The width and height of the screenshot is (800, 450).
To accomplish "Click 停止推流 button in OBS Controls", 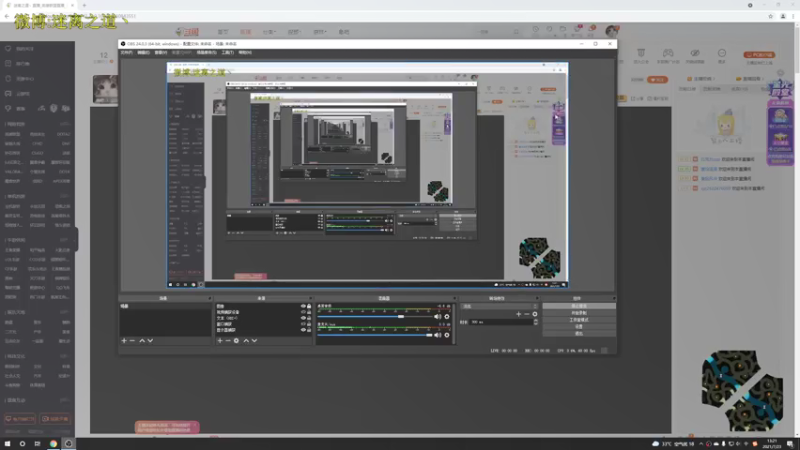I will tap(579, 306).
